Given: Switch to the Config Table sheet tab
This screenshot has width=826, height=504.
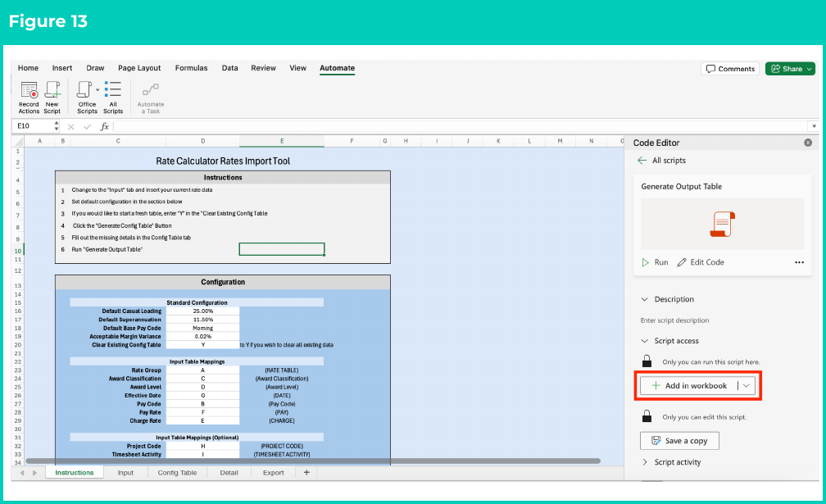Looking at the screenshot, I should click(177, 472).
